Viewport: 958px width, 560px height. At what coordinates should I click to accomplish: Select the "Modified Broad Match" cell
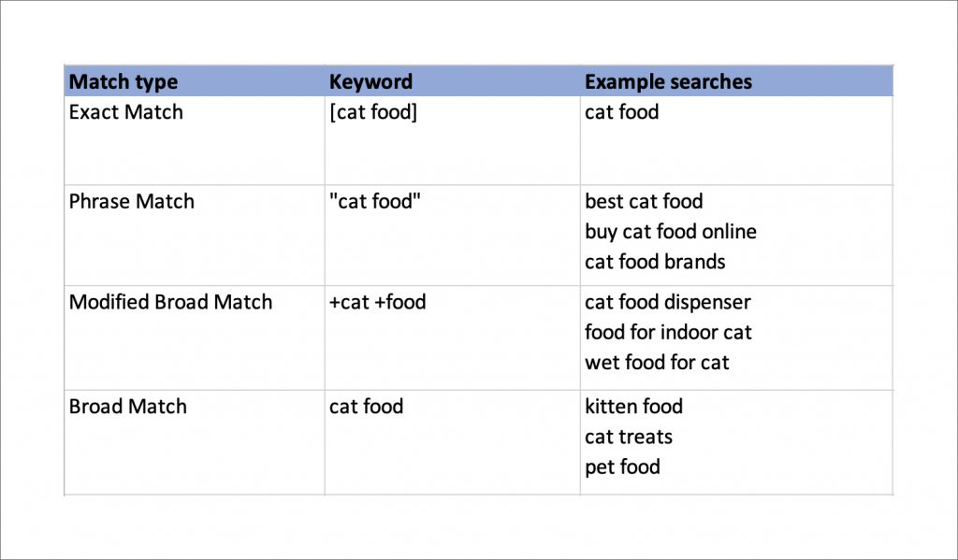[171, 302]
